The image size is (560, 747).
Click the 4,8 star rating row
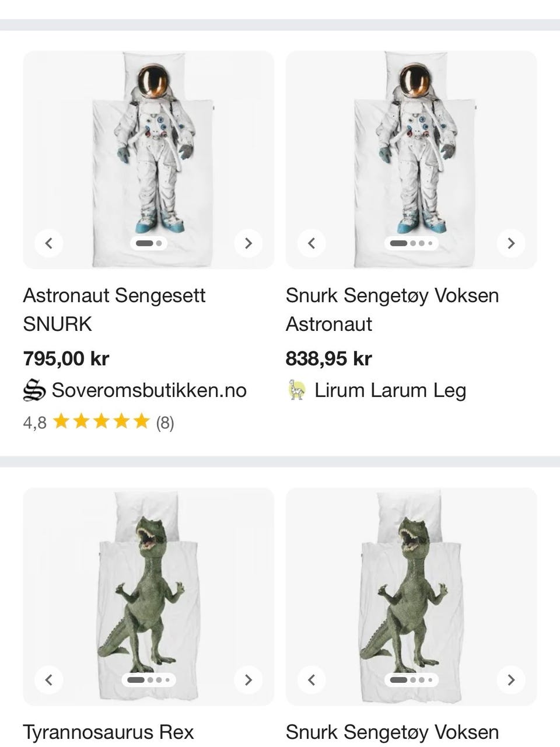99,422
